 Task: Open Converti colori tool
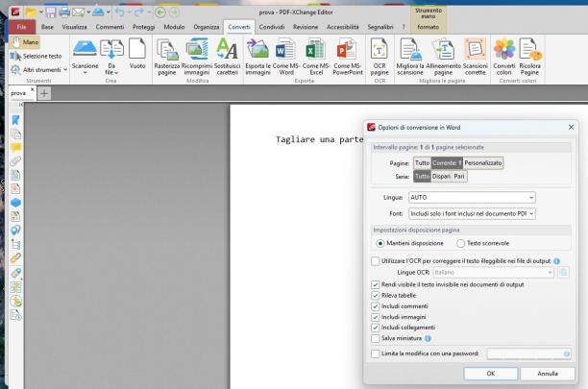pos(504,57)
